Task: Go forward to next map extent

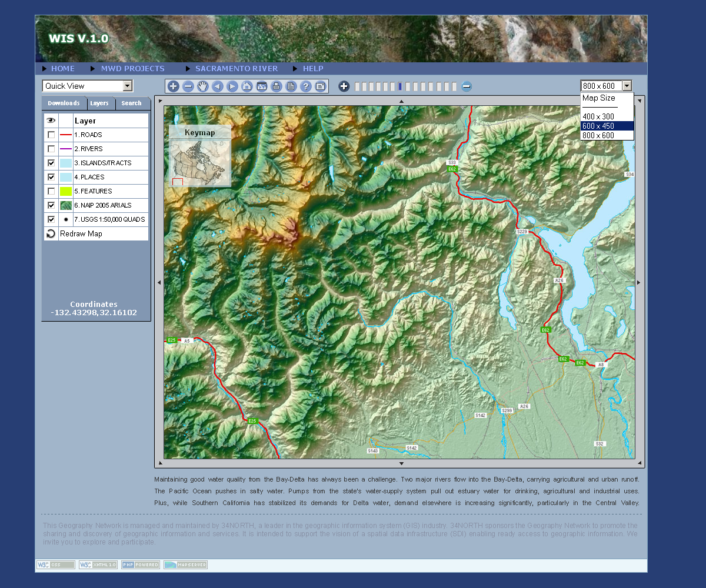Action: pyautogui.click(x=232, y=86)
